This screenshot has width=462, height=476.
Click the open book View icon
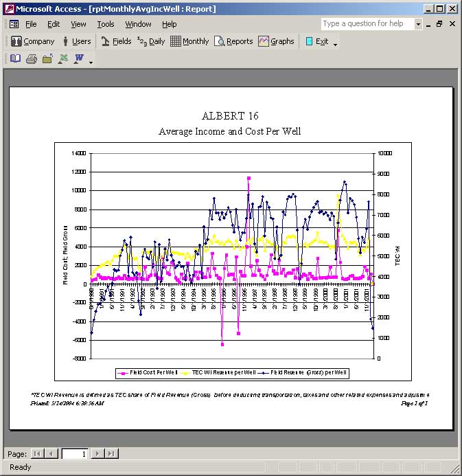[16, 58]
